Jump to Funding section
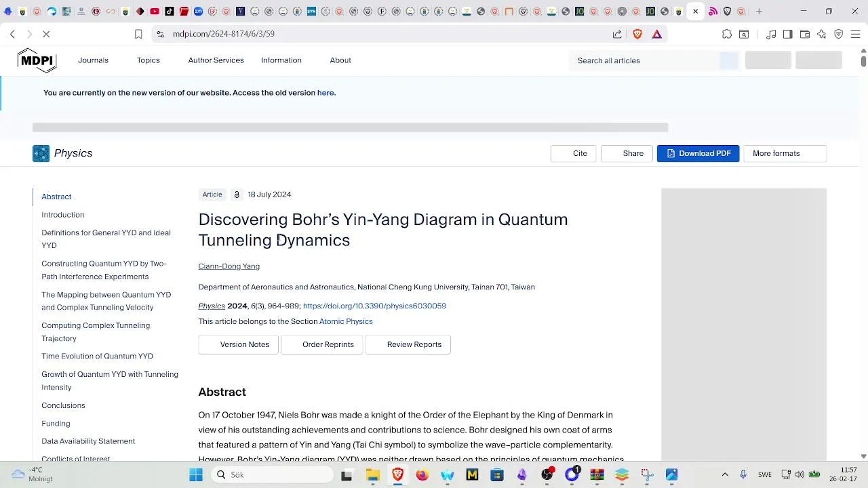This screenshot has width=868, height=488. tap(56, 424)
